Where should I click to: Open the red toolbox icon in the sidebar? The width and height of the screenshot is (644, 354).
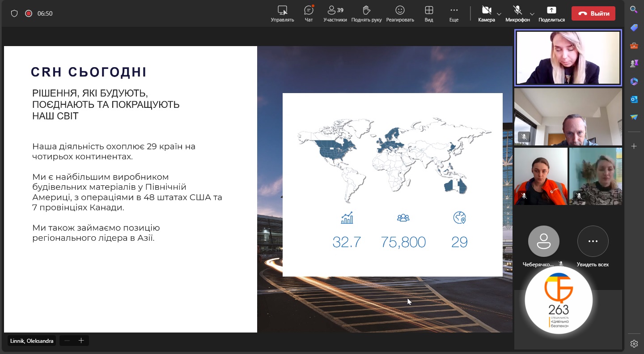coord(634,46)
